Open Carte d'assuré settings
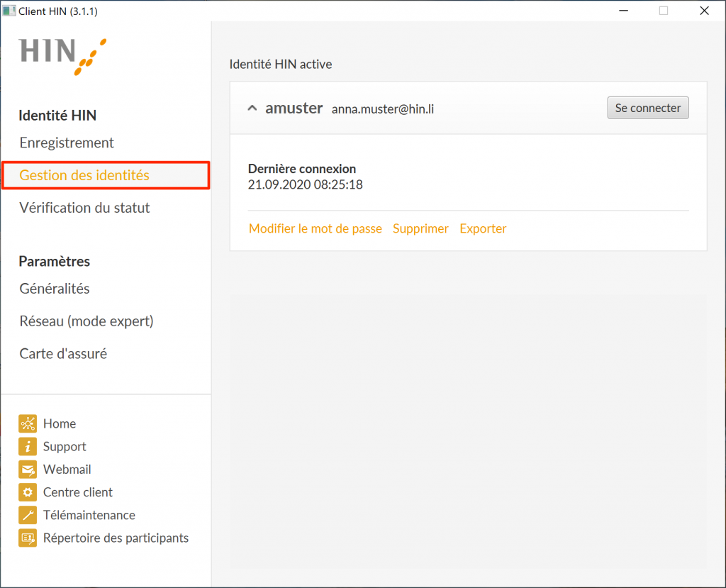The image size is (726, 588). point(63,353)
